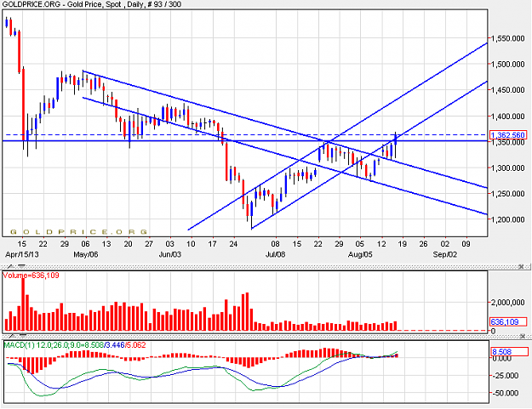The width and height of the screenshot is (532, 409).
Task: Click the 8.508 MACD value box
Action: pos(509,351)
